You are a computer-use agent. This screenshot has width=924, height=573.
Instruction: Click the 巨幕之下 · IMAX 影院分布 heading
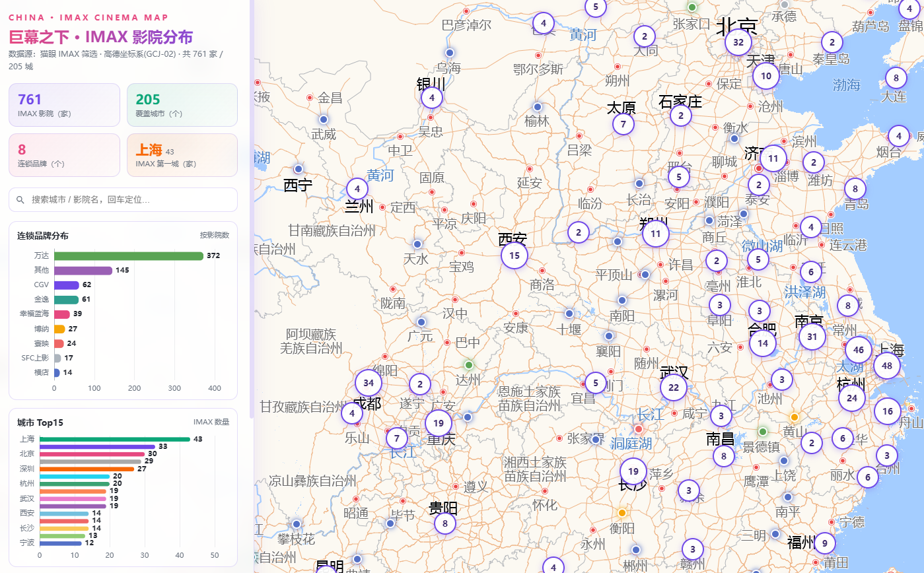point(100,37)
